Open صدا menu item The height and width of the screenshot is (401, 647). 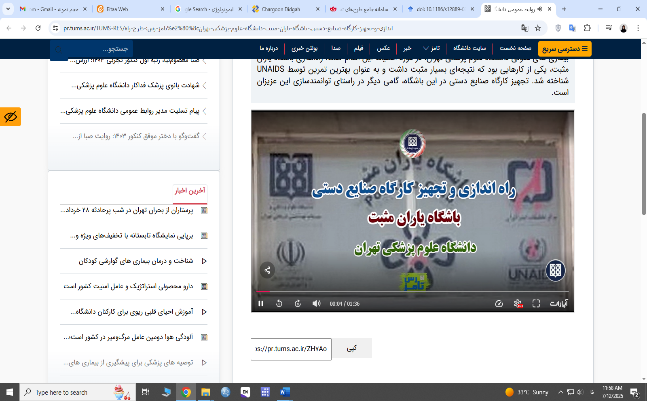[x=336, y=48]
